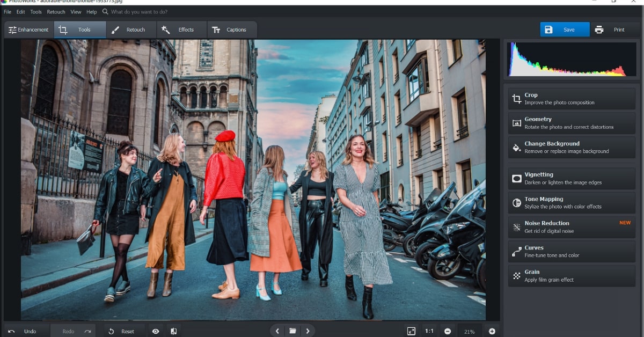Click the 21% zoom level field
The width and height of the screenshot is (644, 337).
(469, 331)
